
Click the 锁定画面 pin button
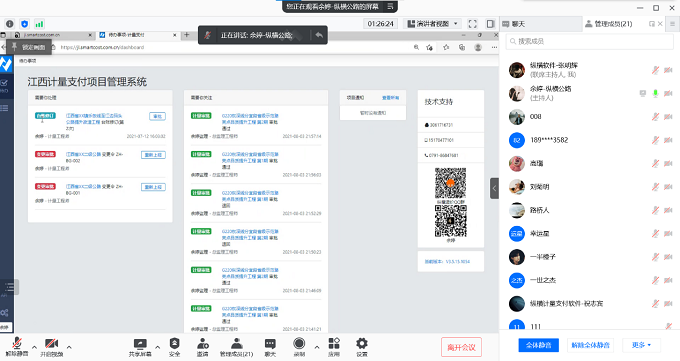click(29, 47)
